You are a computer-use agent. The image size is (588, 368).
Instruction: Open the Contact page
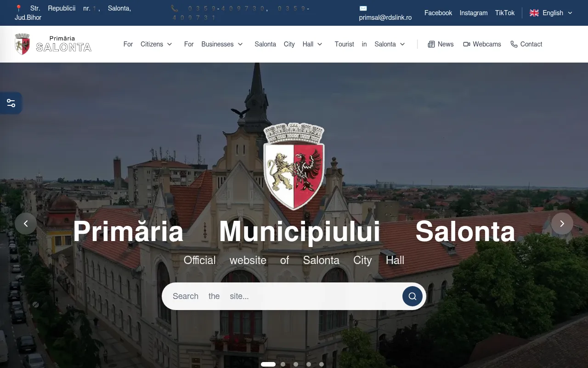[526, 44]
